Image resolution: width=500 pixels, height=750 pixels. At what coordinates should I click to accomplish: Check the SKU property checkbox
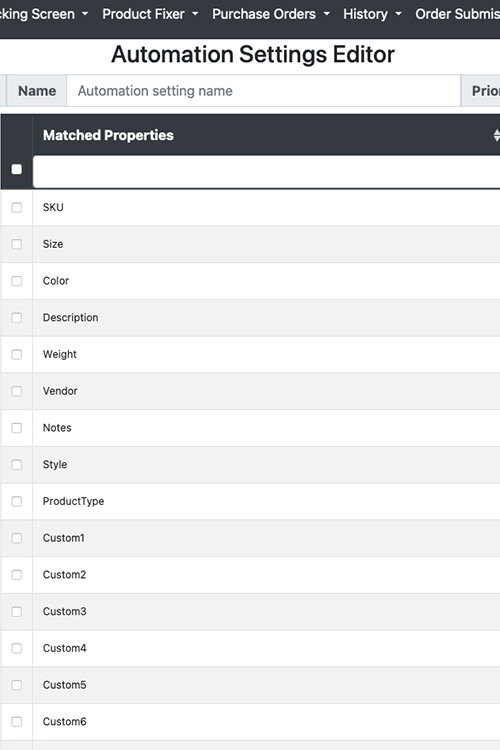[x=17, y=208]
